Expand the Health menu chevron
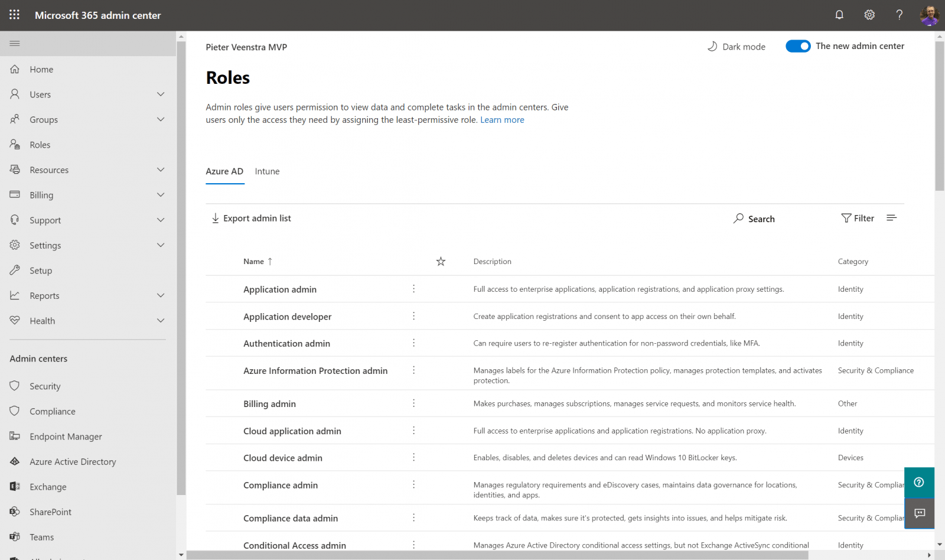Screen dimensions: 945x560 [161, 321]
